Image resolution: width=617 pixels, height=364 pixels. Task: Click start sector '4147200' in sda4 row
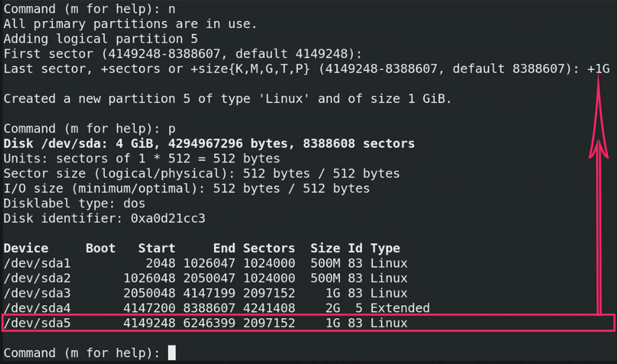(149, 308)
